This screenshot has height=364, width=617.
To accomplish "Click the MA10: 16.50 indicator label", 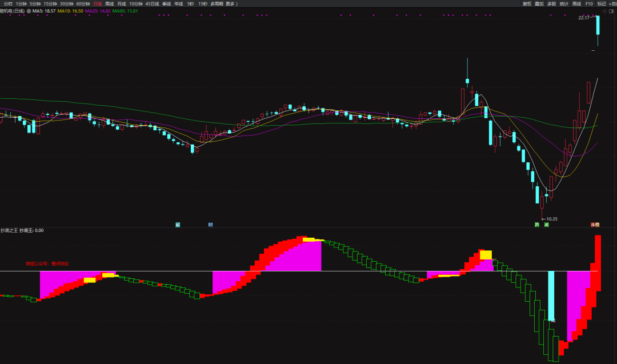I will click(70, 11).
